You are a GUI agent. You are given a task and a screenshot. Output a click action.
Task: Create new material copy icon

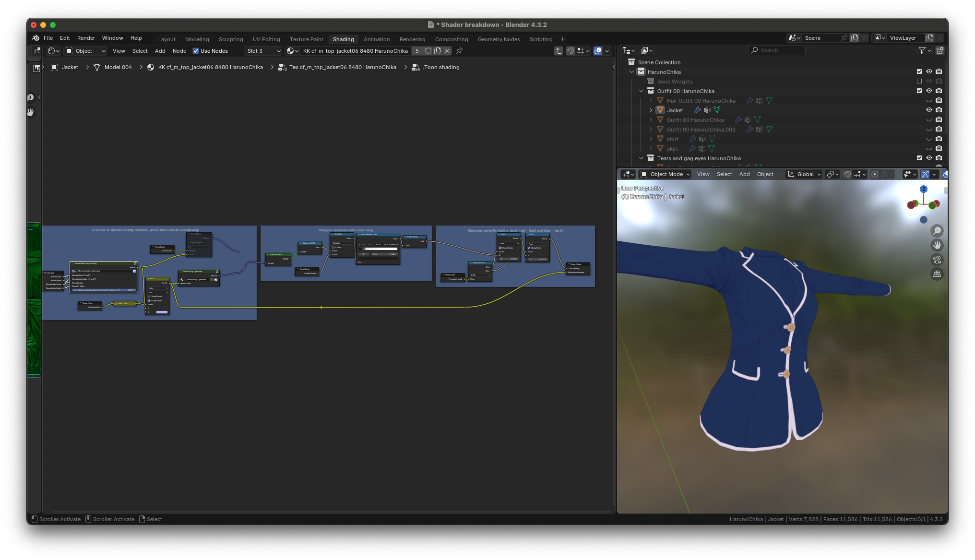pos(438,51)
